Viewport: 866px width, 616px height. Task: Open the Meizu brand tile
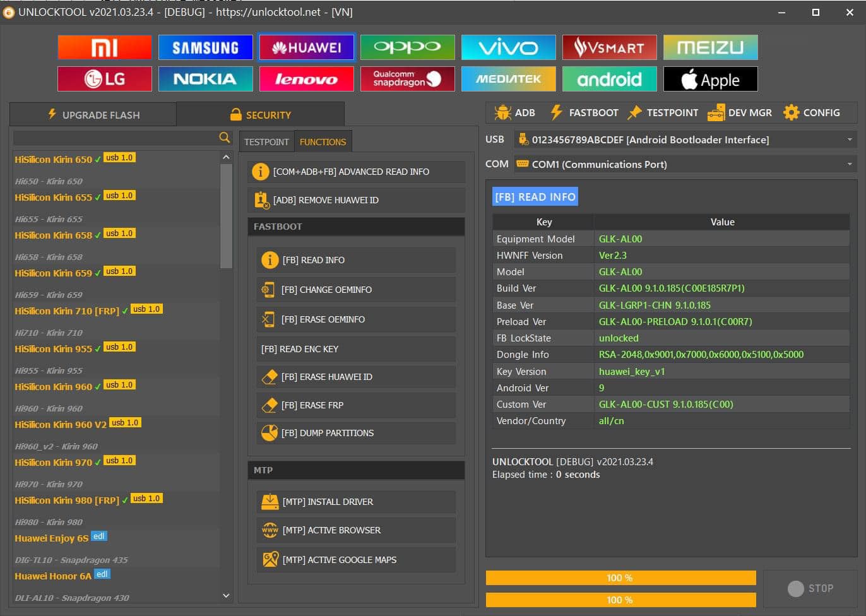tap(711, 47)
